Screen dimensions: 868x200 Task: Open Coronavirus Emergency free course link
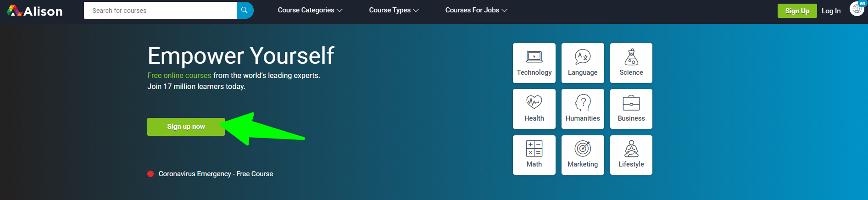[x=216, y=174]
